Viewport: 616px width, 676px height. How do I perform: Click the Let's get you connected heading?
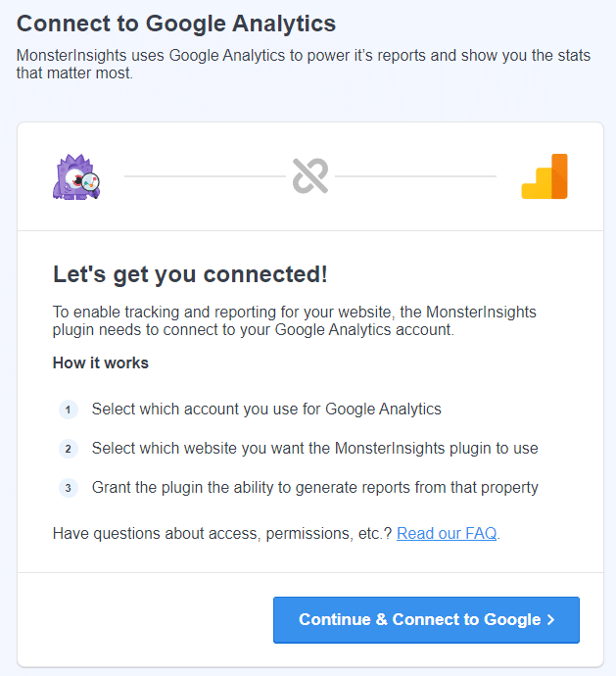(190, 275)
